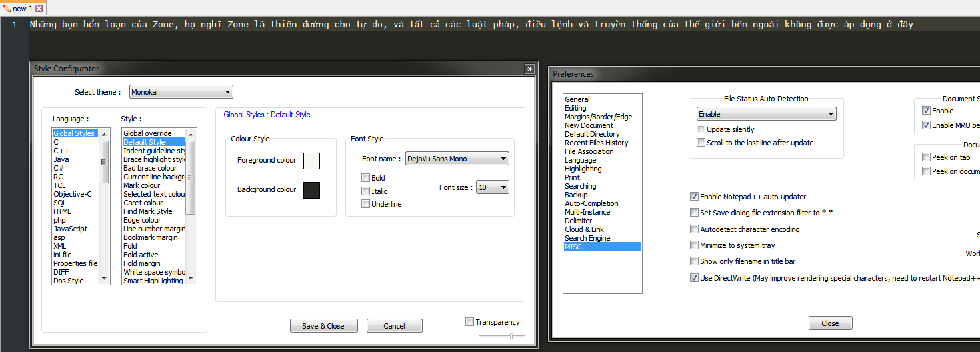Select Default Directory category
Viewport: 980px width, 352px height.
592,134
